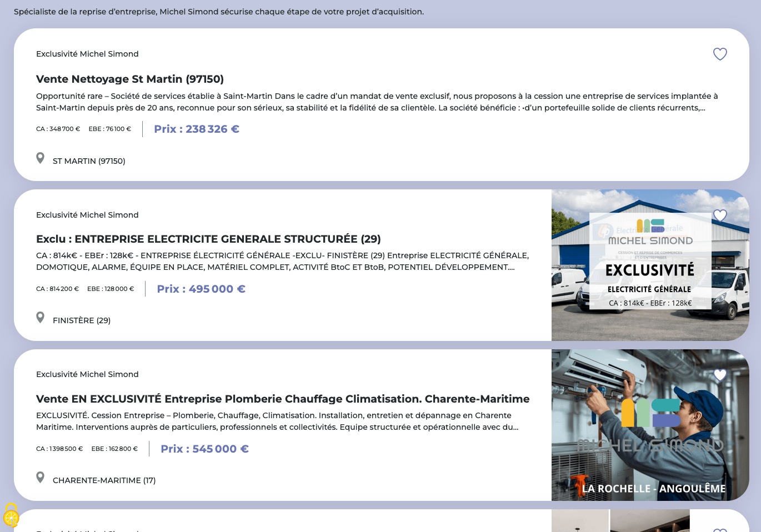
Task: Open listing Entreprise Plomberie Chauffage Climatisation Charente-Maritime
Action: [x=283, y=399]
